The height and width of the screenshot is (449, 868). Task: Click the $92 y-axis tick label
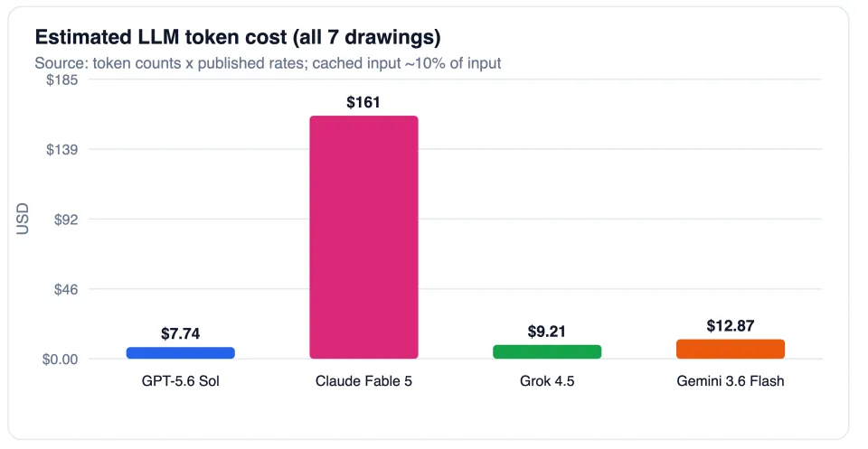(66, 220)
